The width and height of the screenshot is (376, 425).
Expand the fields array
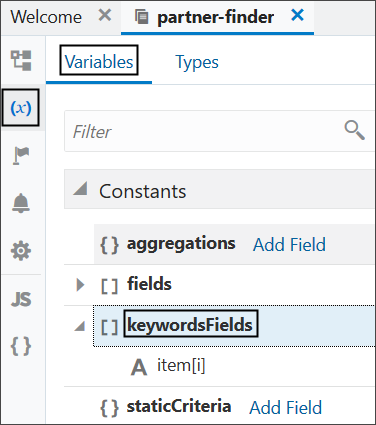80,285
